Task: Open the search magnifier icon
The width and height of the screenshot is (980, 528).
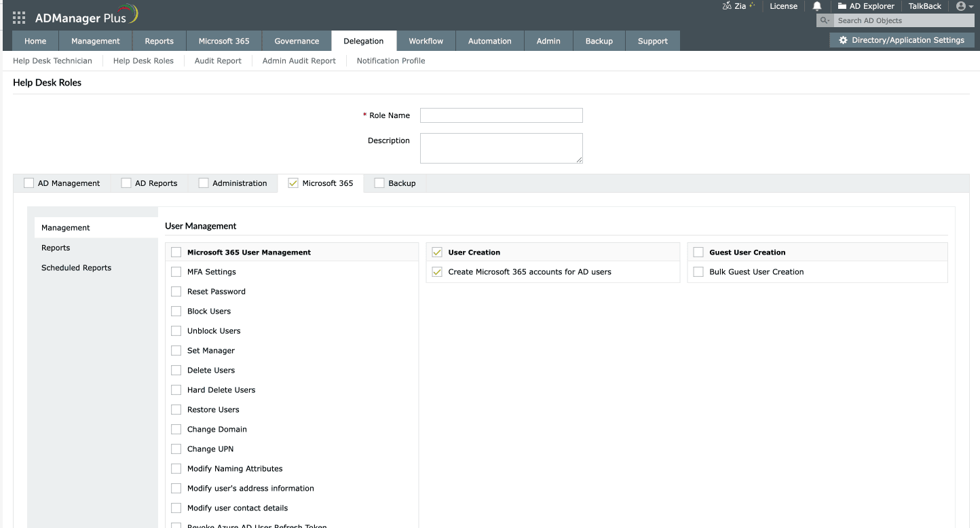Action: 824,20
